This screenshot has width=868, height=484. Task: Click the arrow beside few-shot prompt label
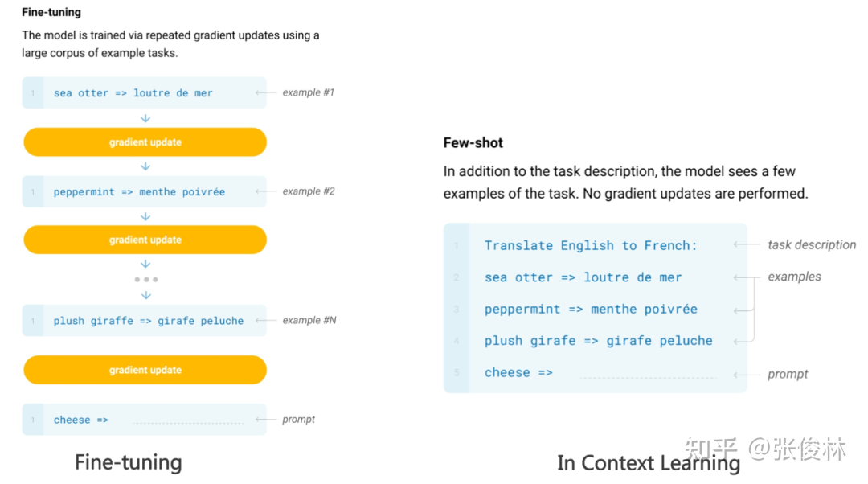point(747,374)
